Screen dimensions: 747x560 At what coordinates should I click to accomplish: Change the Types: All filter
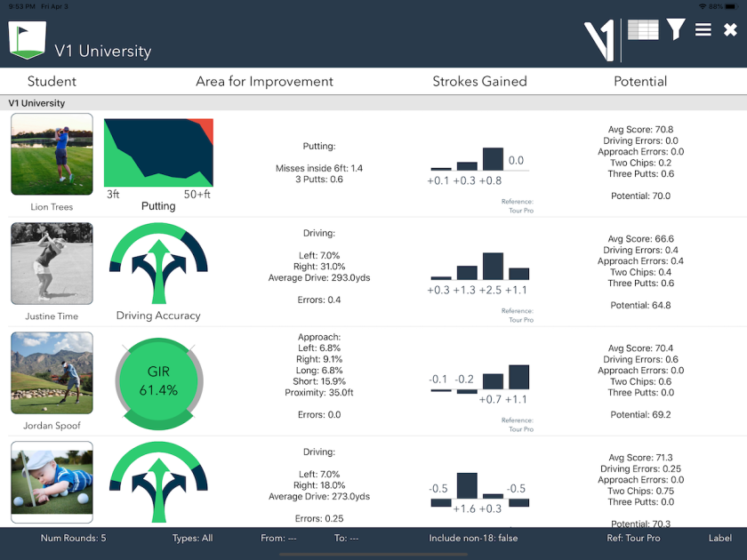pyautogui.click(x=192, y=538)
